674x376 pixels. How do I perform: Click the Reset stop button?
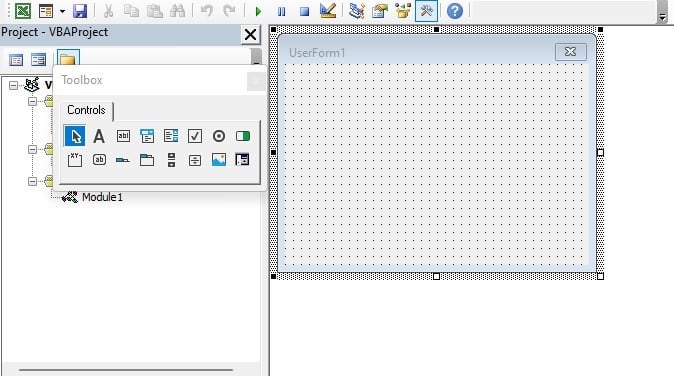tap(304, 11)
